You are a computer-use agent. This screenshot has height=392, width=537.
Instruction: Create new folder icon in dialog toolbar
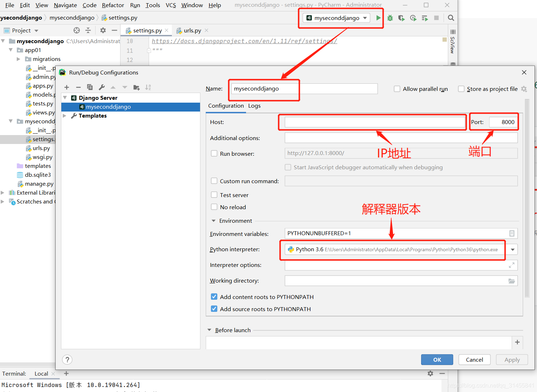click(137, 87)
